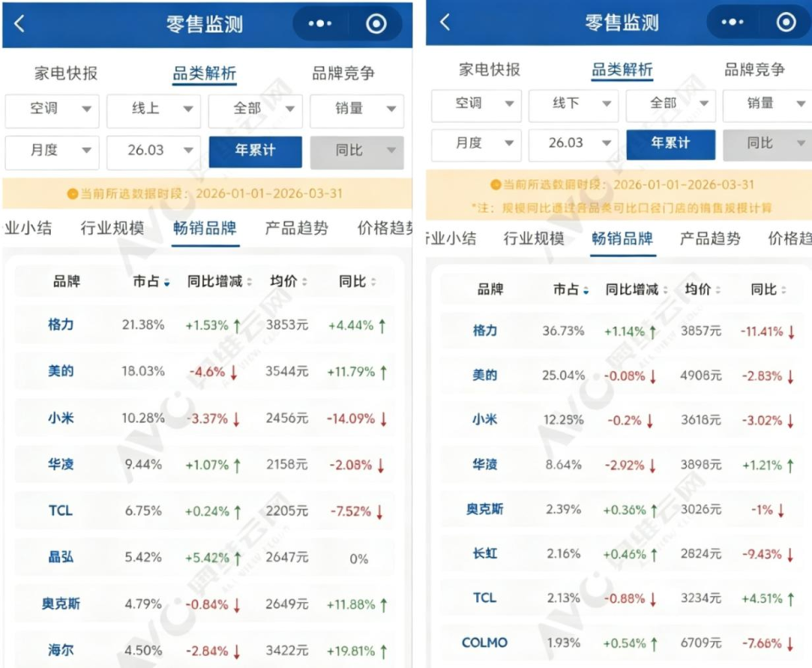Open 产品趋势 sub-tab in right panel
This screenshot has height=668, width=812.
click(710, 238)
